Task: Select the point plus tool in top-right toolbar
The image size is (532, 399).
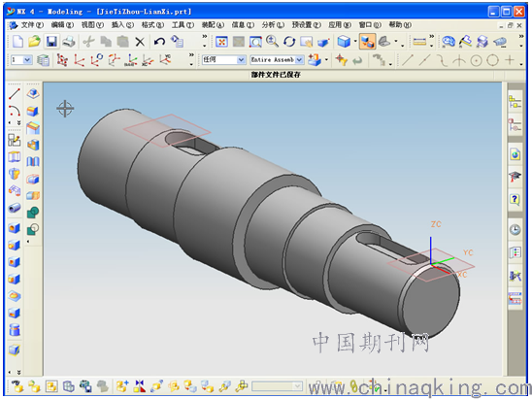Action: (510, 60)
